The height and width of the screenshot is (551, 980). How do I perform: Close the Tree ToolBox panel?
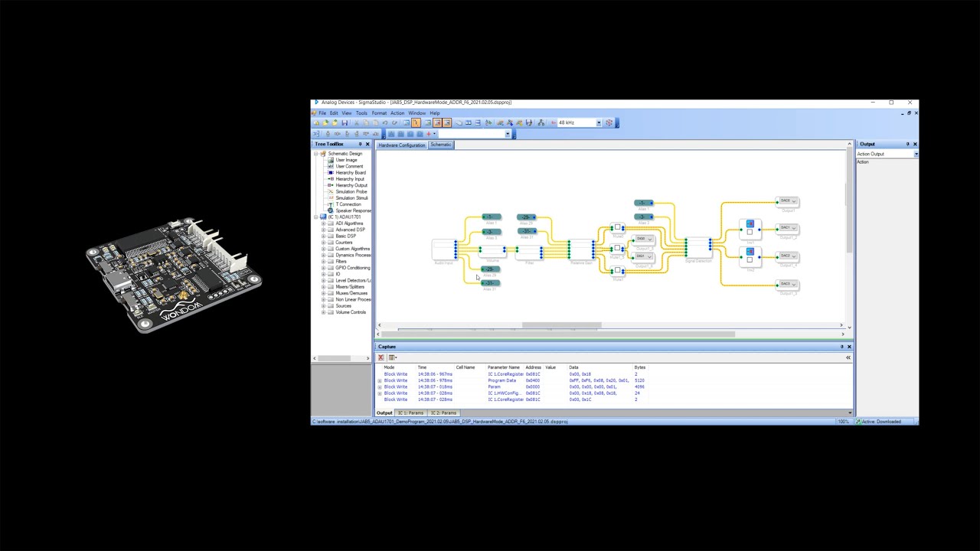tap(367, 144)
